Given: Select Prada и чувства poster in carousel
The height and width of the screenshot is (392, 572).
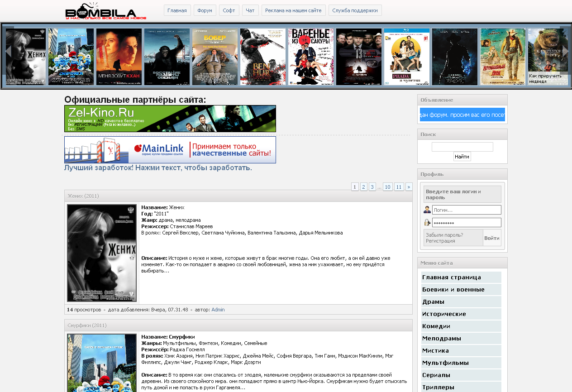Looking at the screenshot, I should tap(407, 57).
